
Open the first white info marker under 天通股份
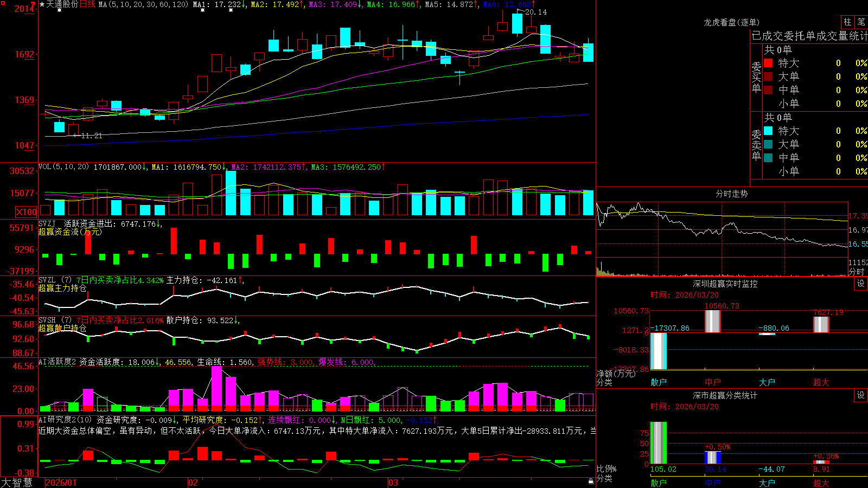(59, 10)
